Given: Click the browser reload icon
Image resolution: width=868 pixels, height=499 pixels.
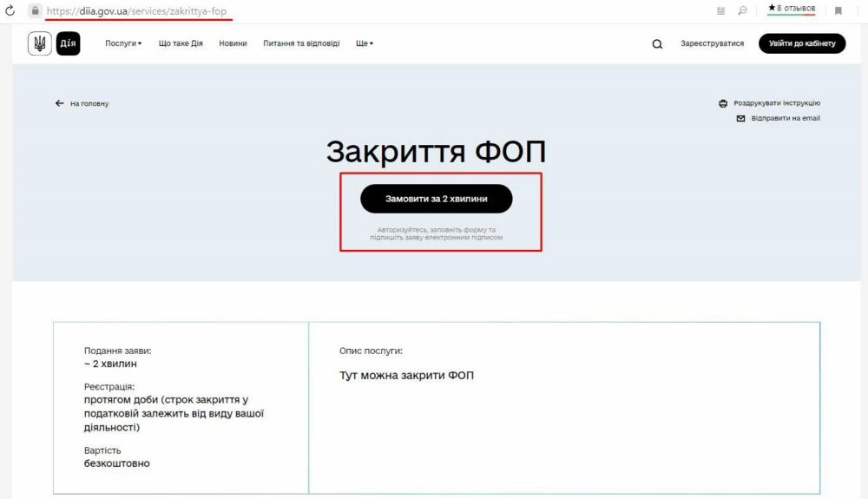Looking at the screenshot, I should click(10, 10).
